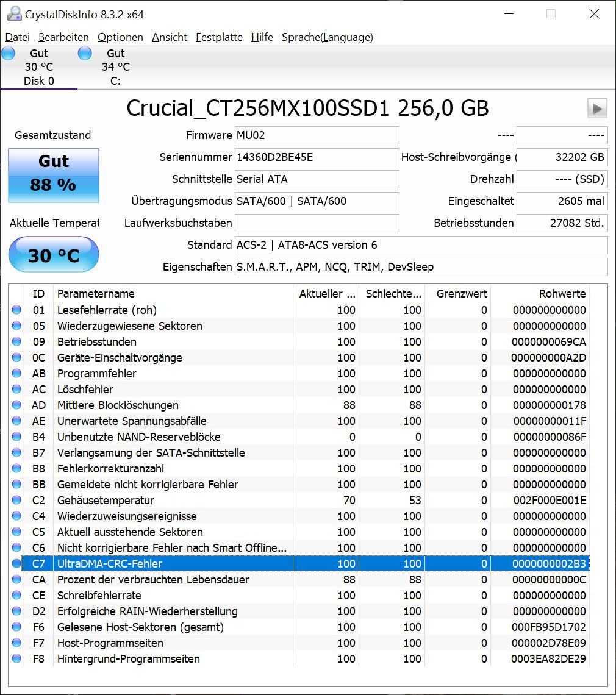Open the Festplatte menu
The height and width of the screenshot is (695, 616).
[x=219, y=37]
